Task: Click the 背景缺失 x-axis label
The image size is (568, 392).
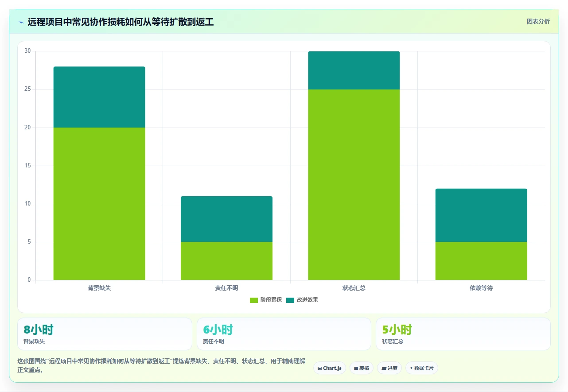Action: click(x=99, y=288)
